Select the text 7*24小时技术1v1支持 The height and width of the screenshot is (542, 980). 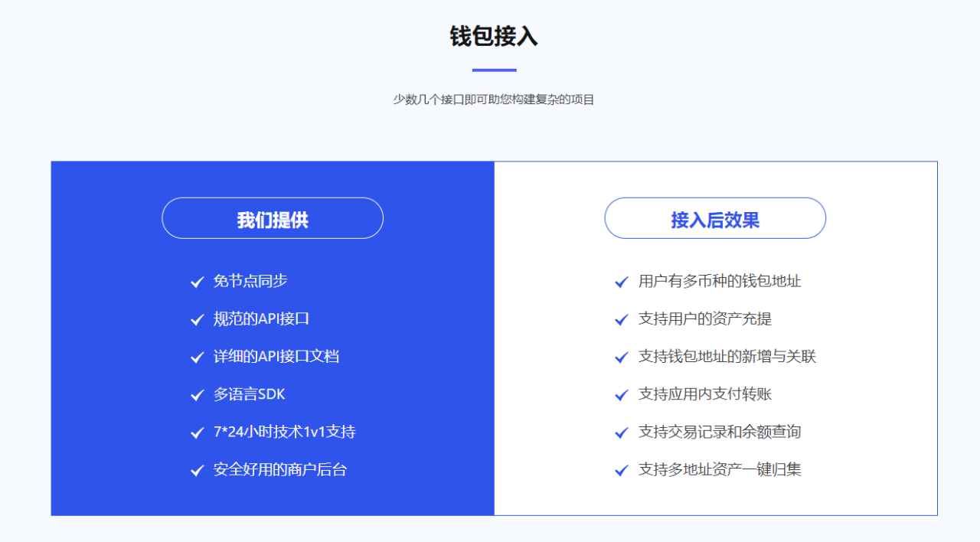284,432
